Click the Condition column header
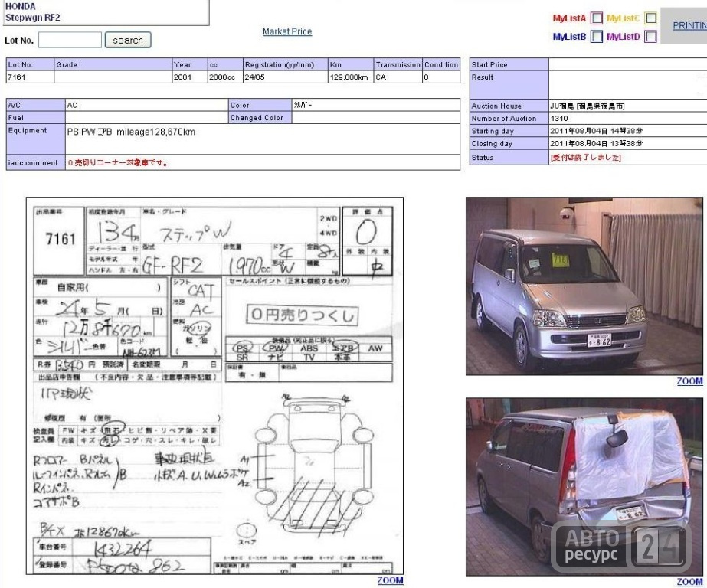Screen dimensions: 707x588 point(441,64)
